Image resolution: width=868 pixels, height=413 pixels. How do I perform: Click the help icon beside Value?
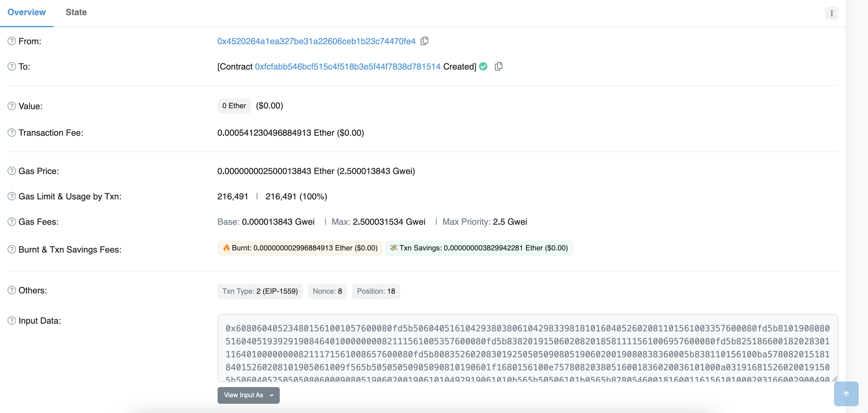[12, 106]
